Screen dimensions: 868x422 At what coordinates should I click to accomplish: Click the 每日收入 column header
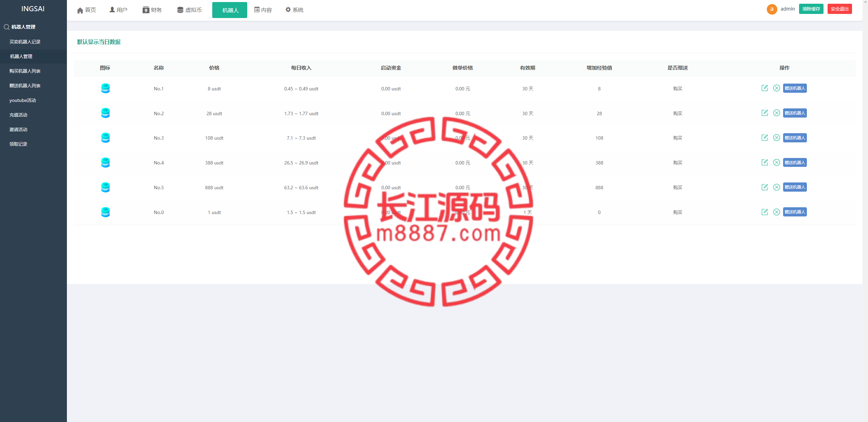[301, 68]
